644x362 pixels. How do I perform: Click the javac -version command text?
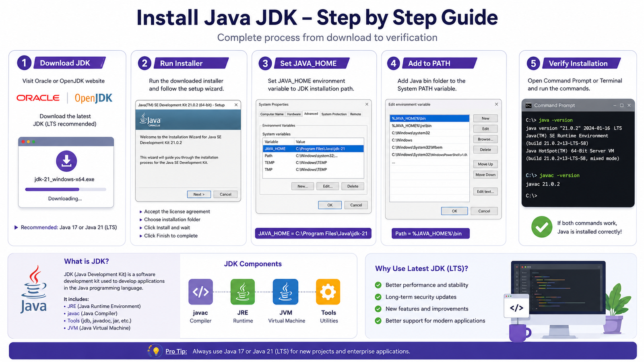559,175
